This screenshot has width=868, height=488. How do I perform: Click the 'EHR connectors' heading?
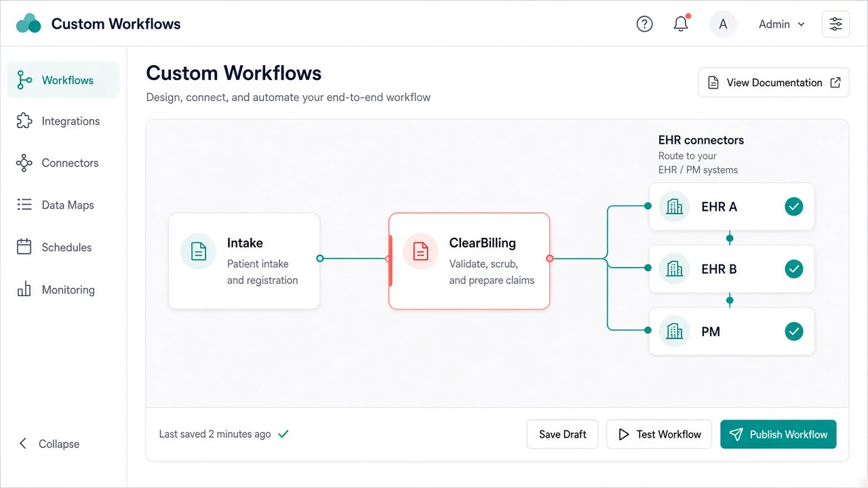point(701,140)
